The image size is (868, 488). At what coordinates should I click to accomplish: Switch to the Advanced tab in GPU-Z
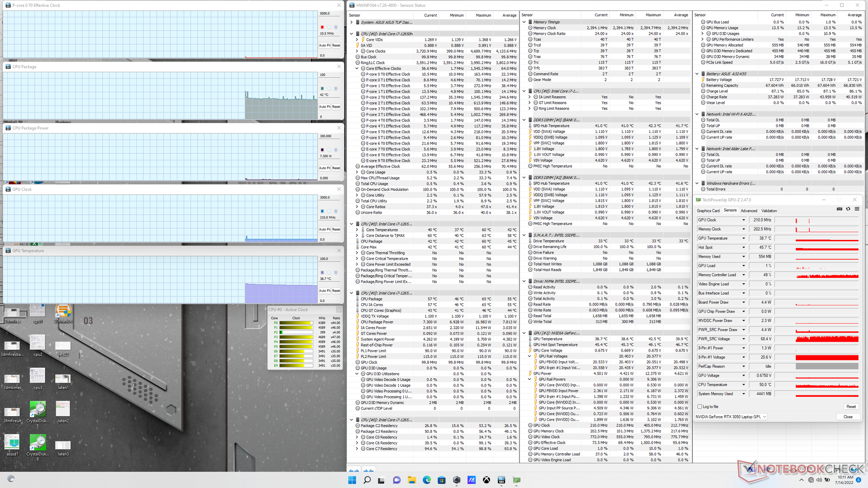[749, 211]
